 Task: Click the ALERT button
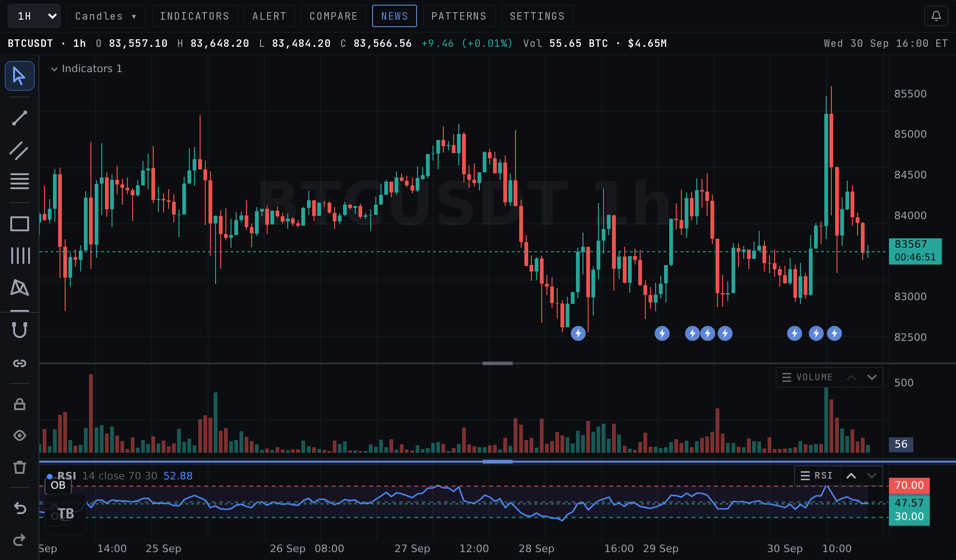269,16
